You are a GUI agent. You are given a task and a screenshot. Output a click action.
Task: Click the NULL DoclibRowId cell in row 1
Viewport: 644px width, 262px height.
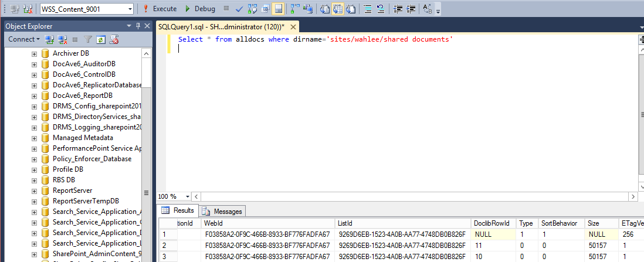494,234
